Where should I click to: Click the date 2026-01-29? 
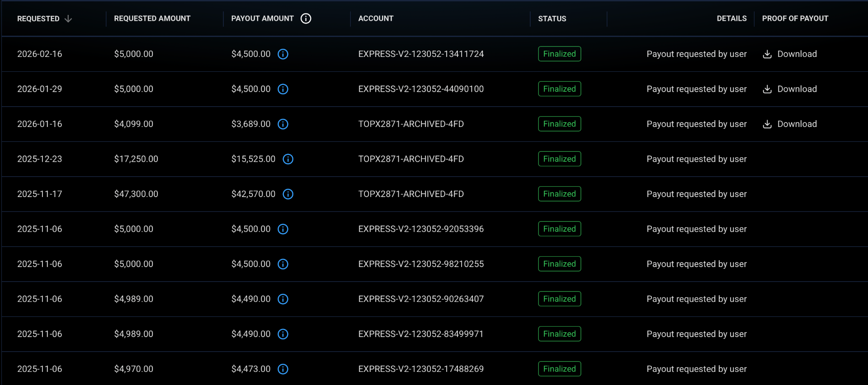click(40, 89)
